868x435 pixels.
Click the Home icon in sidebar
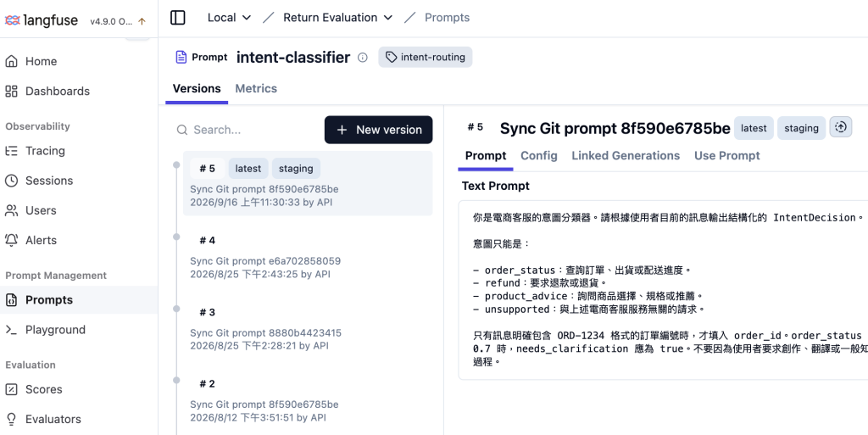coord(11,61)
